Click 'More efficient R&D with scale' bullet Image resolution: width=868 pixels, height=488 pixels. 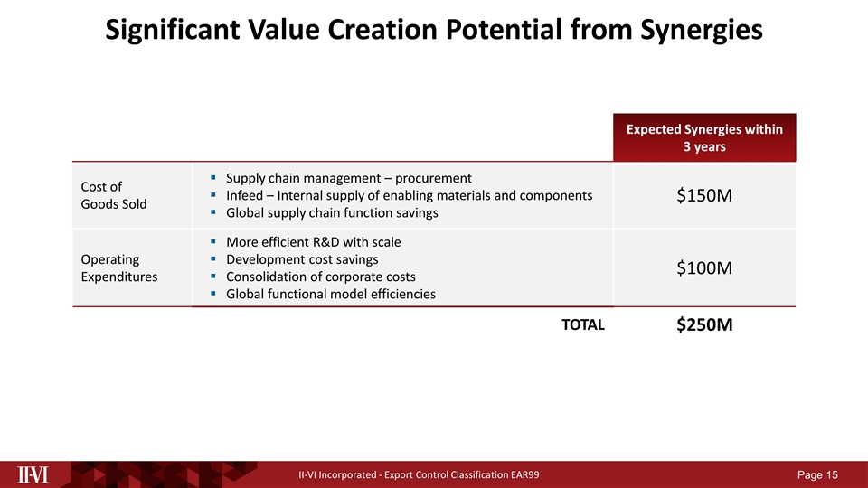click(314, 242)
